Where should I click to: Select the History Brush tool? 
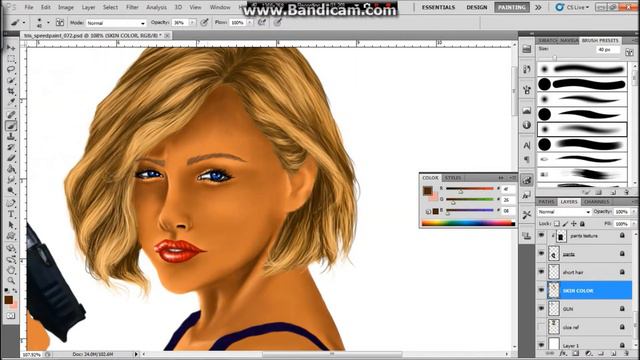[11, 147]
